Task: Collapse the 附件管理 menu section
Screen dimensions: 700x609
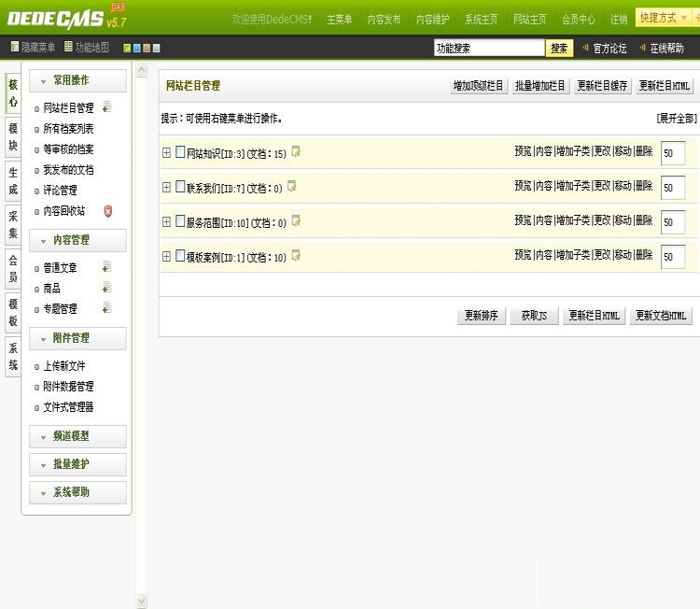Action: click(x=77, y=338)
